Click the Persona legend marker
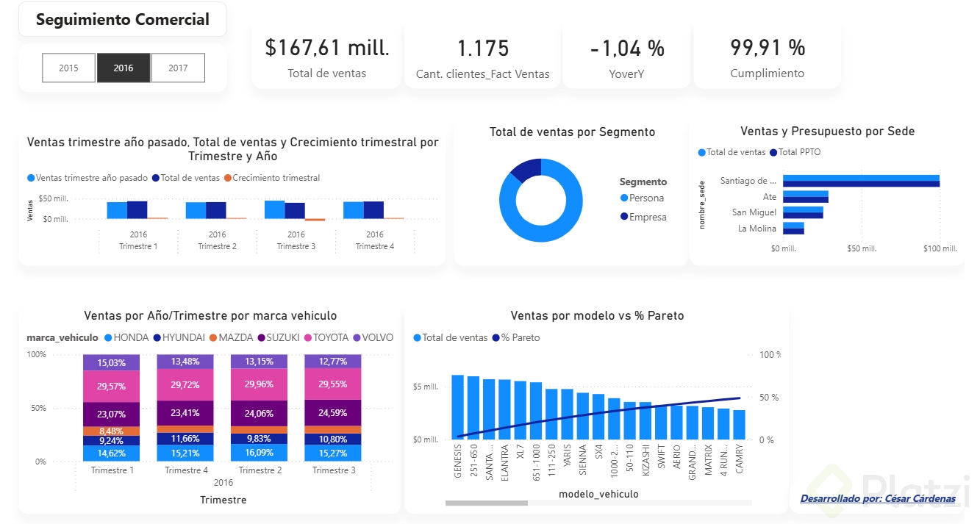980x524 pixels. [624, 198]
